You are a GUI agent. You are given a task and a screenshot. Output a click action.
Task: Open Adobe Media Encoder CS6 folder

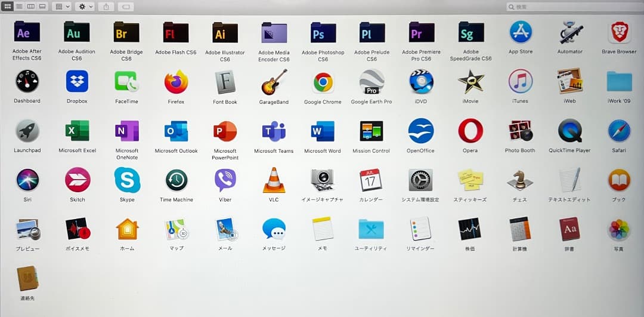(x=274, y=32)
